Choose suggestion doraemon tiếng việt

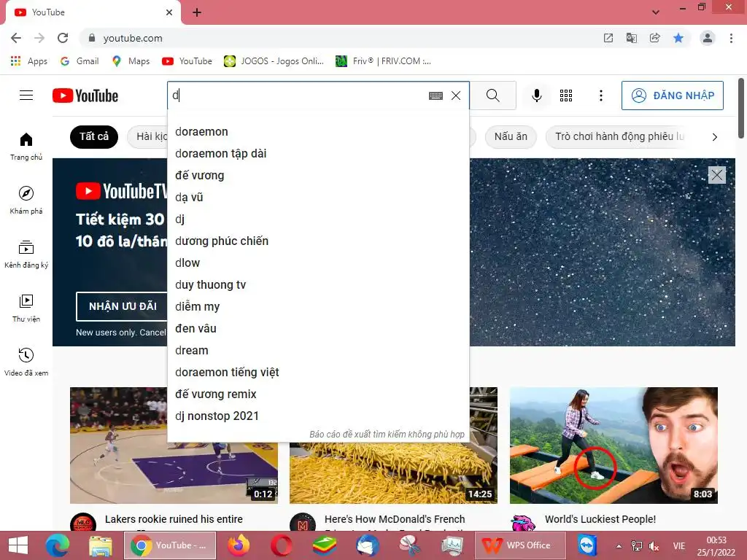tap(318, 373)
